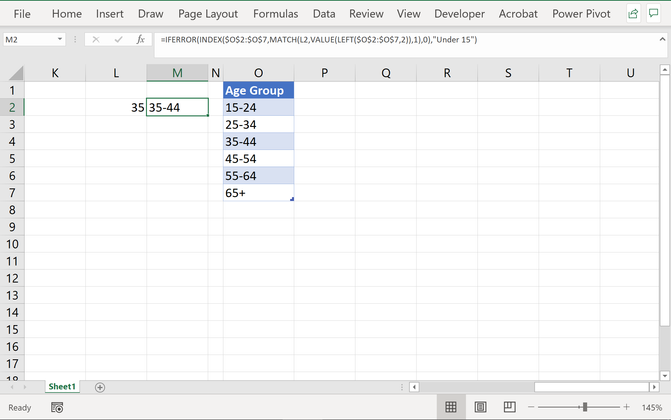This screenshot has width=671, height=420.
Task: Switch to the Power Pivot tab
Action: point(581,14)
